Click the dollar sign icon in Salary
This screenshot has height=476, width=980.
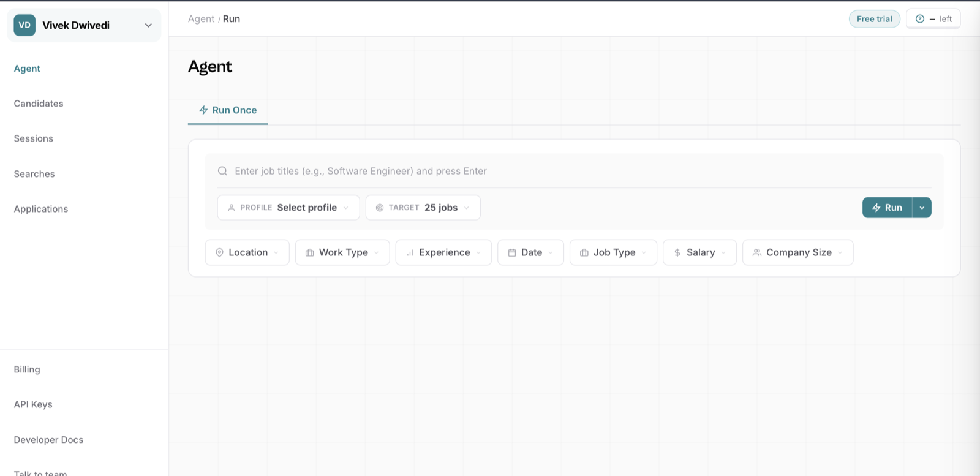[x=677, y=252]
